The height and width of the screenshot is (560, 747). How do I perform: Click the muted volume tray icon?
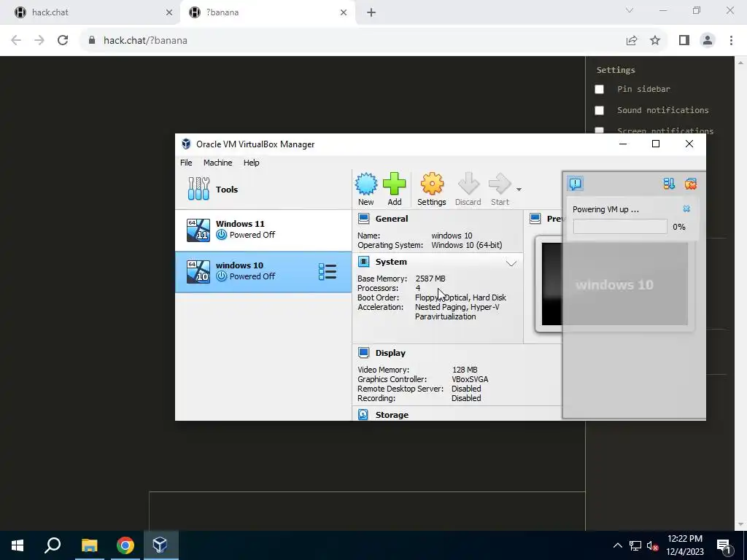pos(652,545)
